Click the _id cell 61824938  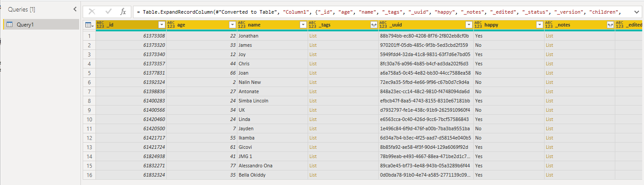click(x=131, y=156)
